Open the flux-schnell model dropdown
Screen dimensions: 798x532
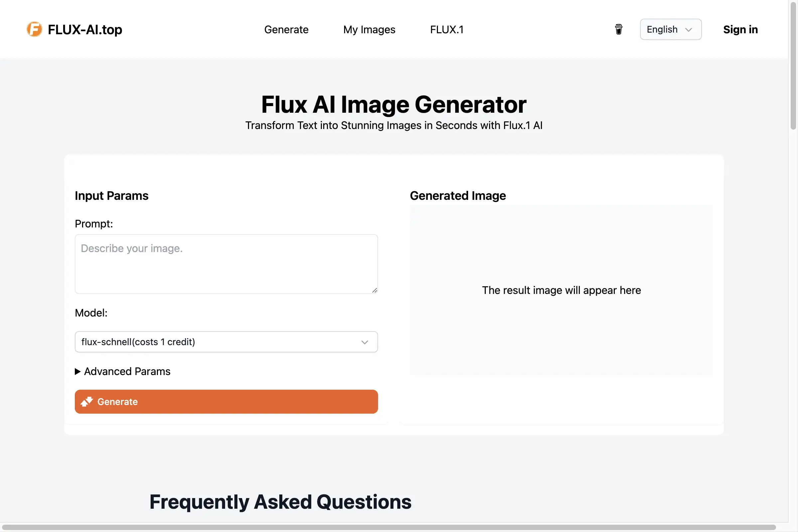[x=226, y=342]
